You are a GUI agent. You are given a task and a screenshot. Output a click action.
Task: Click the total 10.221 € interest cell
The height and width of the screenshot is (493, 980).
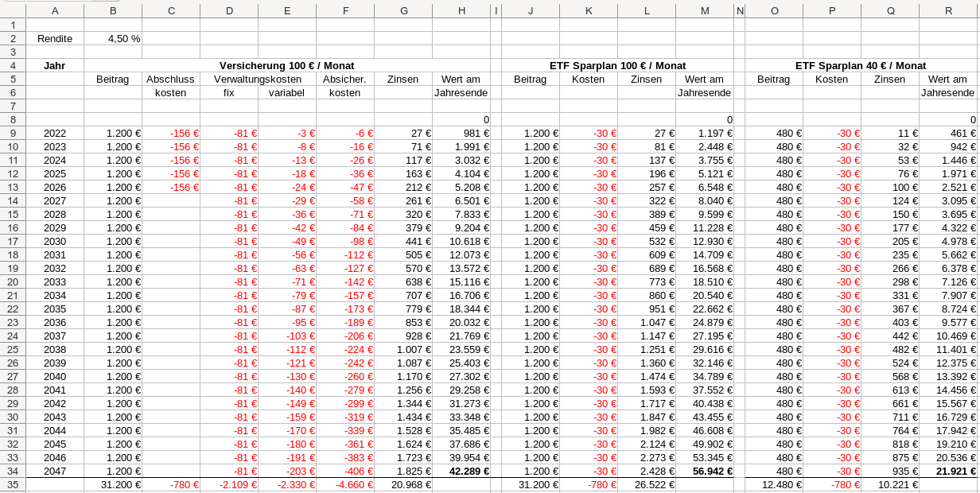pos(890,484)
